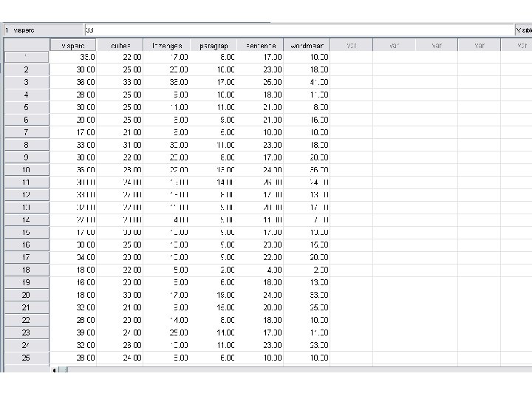Select row header 22
Screen dimensions: 532x399
click(27, 320)
